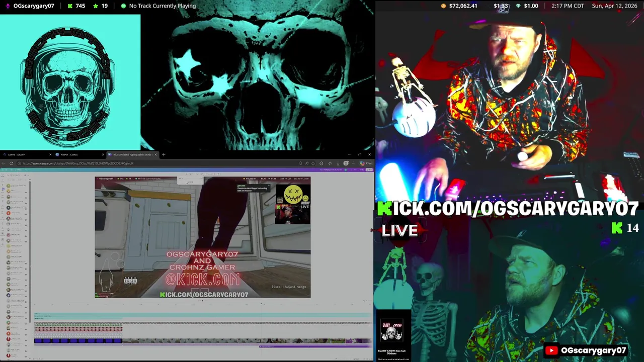Click 'No Track Currently Playing' in overlay bar

click(163, 6)
